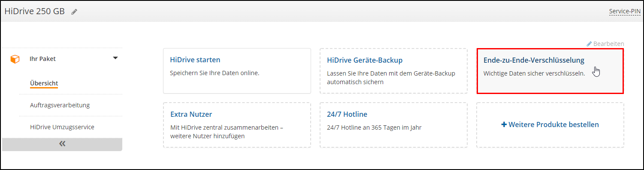Screen dimensions: 644x170
Task: Open the Ende-zu-Ende-Verschlüsselung heading
Action: [x=534, y=60]
